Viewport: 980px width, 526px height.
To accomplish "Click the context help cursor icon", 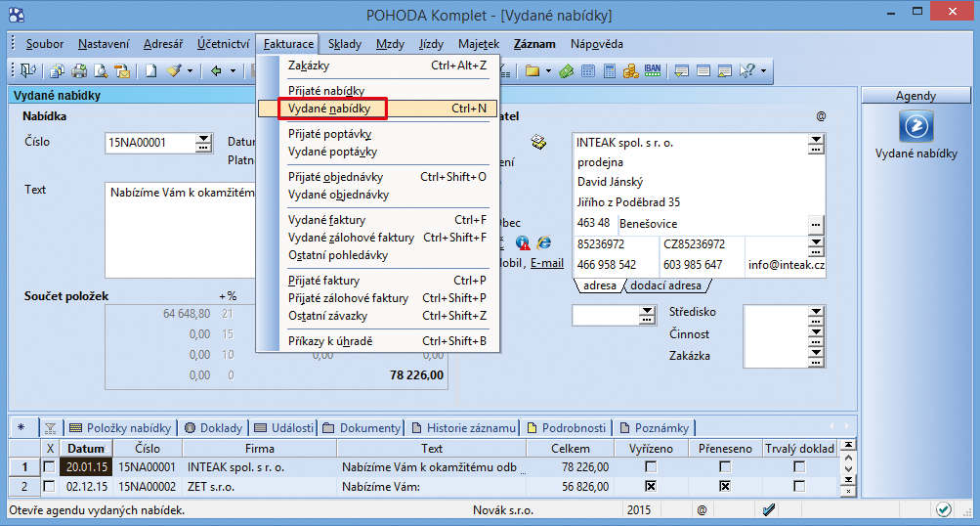I will pyautogui.click(x=746, y=71).
